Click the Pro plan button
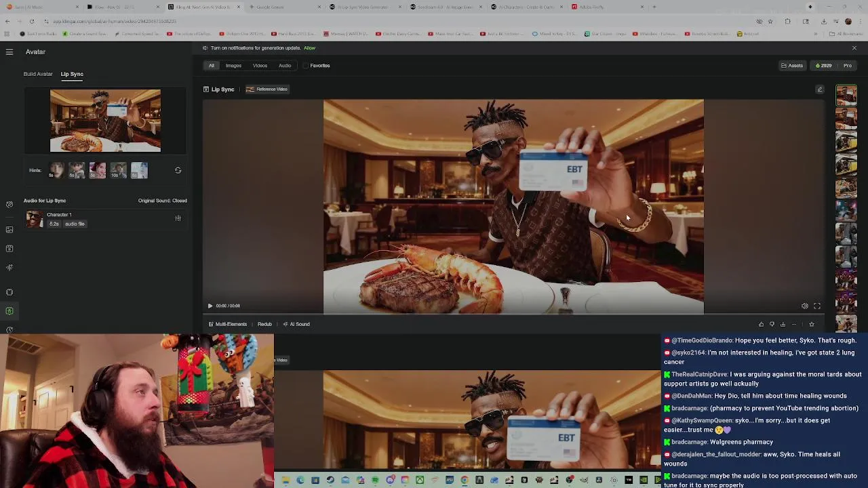868x488 pixels. pos(848,66)
